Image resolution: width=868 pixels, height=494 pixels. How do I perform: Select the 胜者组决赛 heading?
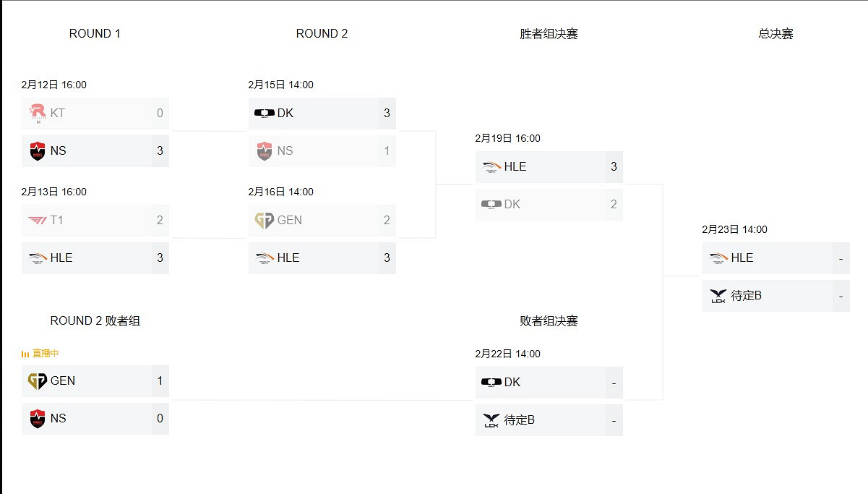coord(549,34)
